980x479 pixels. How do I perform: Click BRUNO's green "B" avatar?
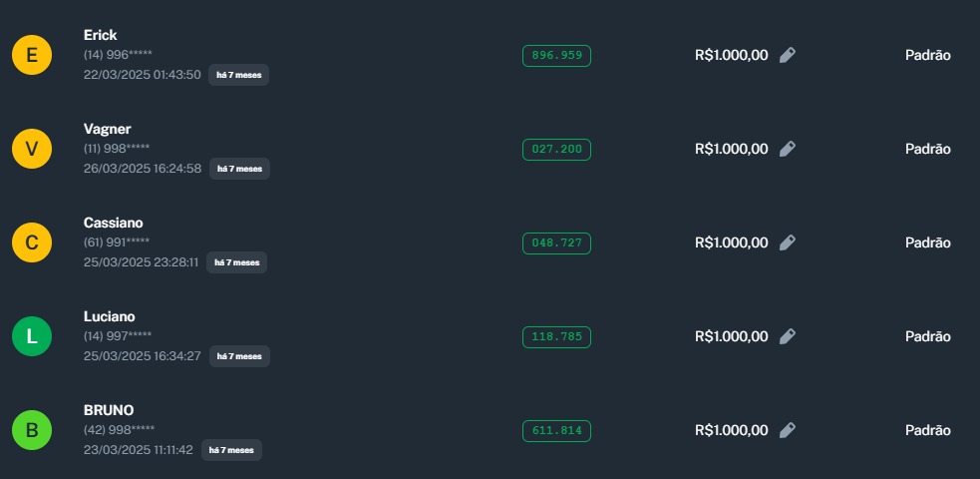pyautogui.click(x=32, y=430)
